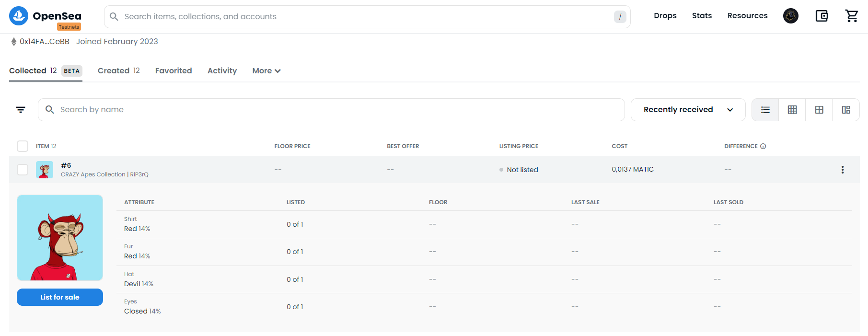Image resolution: width=868 pixels, height=336 pixels.
Task: Click List for sale button
Action: pos(60,297)
